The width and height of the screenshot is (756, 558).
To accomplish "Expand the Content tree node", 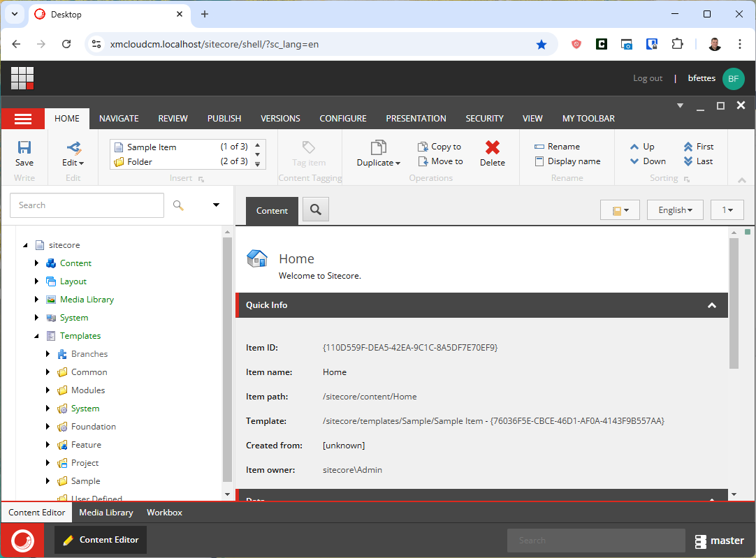I will coord(36,263).
